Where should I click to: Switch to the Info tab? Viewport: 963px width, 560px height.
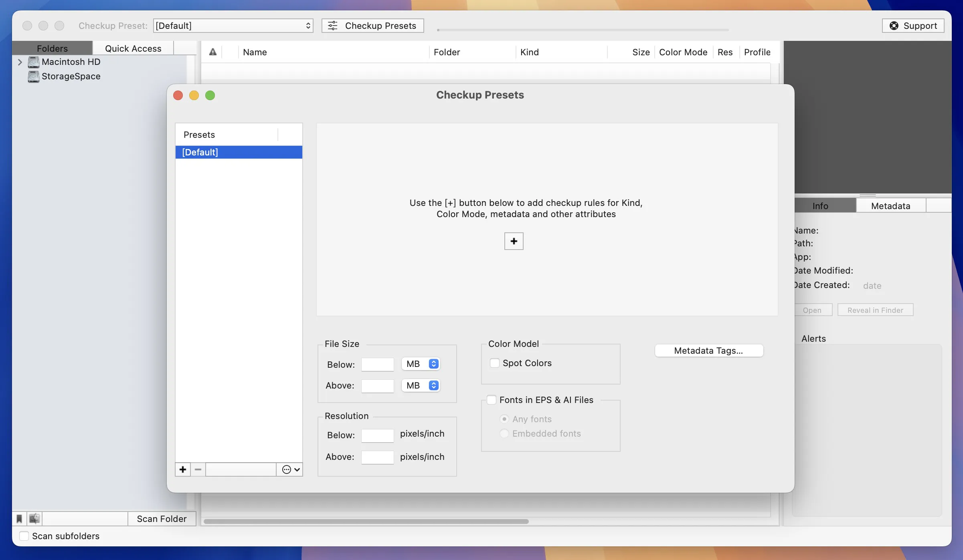825,206
